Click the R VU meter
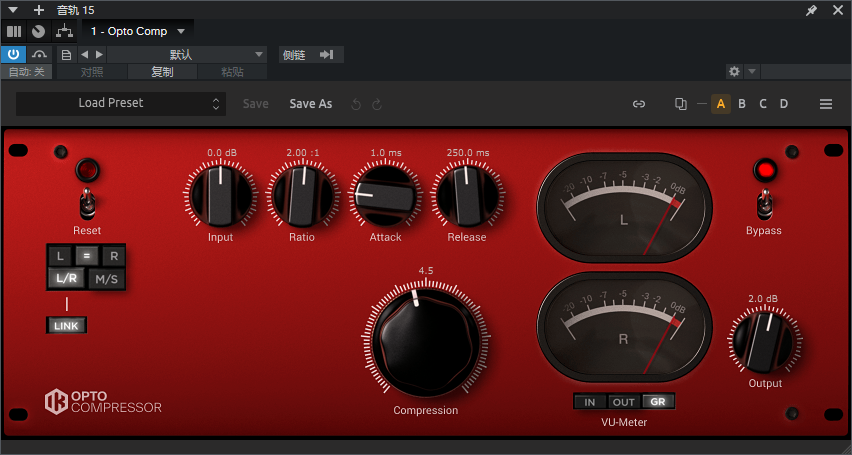The width and height of the screenshot is (852, 455). [x=624, y=327]
